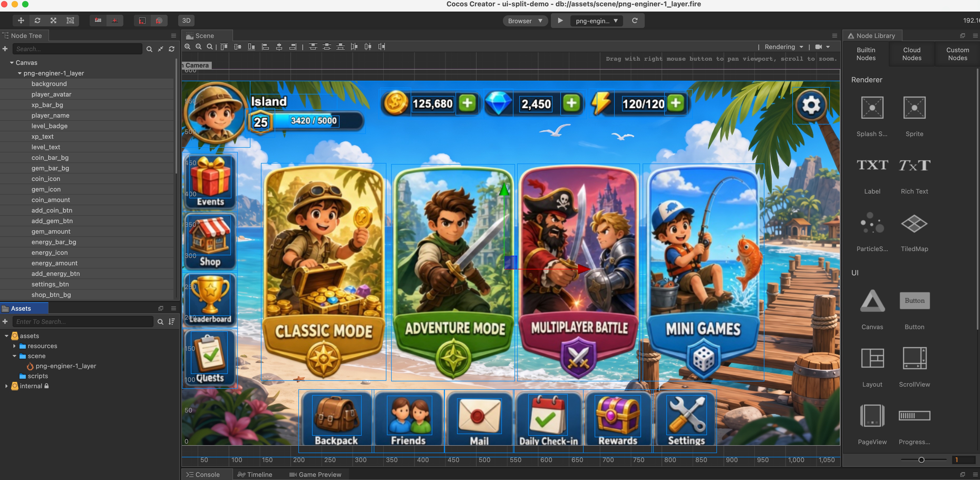Screen dimensions: 980x480
Task: Toggle the 3D view mode button
Action: click(186, 21)
